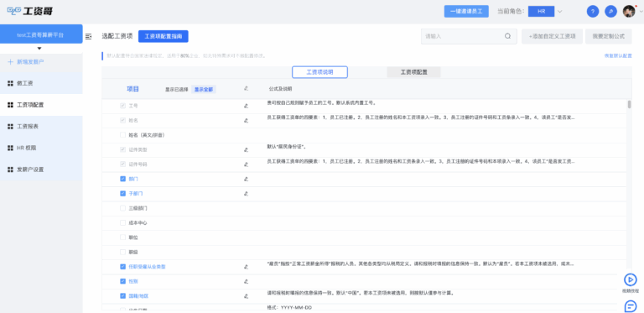Uncheck the 部门 checkbox

coord(122,179)
